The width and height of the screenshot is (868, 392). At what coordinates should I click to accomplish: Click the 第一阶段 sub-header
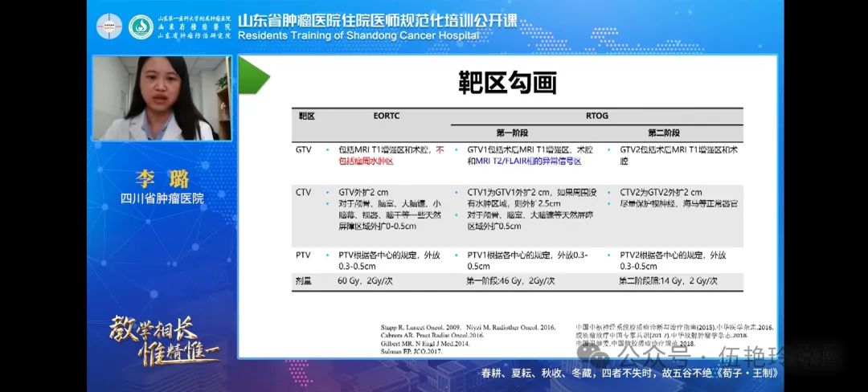pyautogui.click(x=511, y=133)
